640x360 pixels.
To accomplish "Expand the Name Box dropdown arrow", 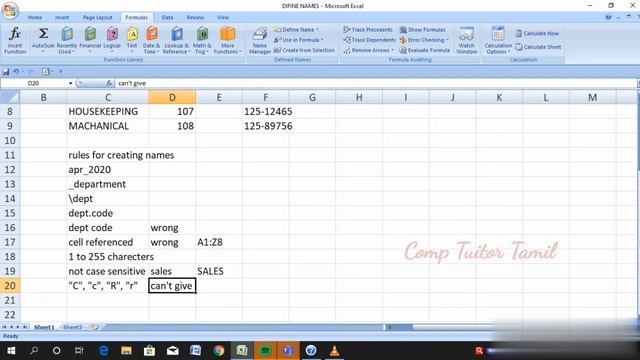I will 70,83.
